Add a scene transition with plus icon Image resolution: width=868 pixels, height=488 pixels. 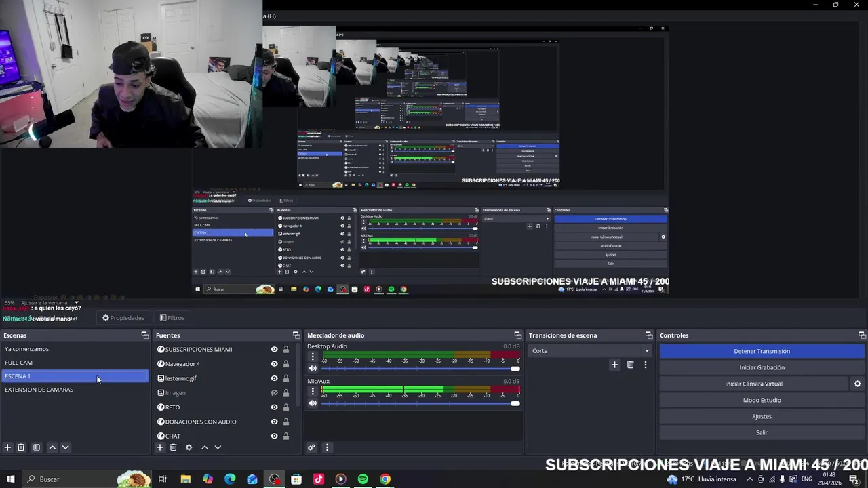[x=614, y=365]
